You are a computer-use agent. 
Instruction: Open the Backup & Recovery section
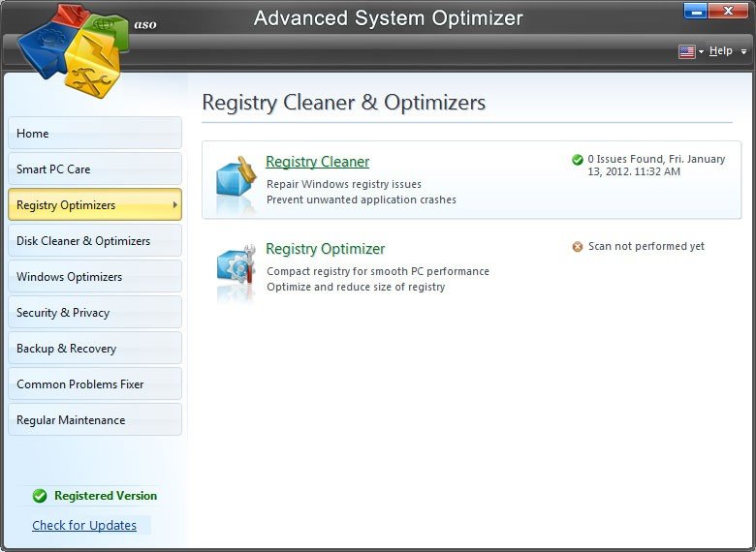click(x=95, y=348)
